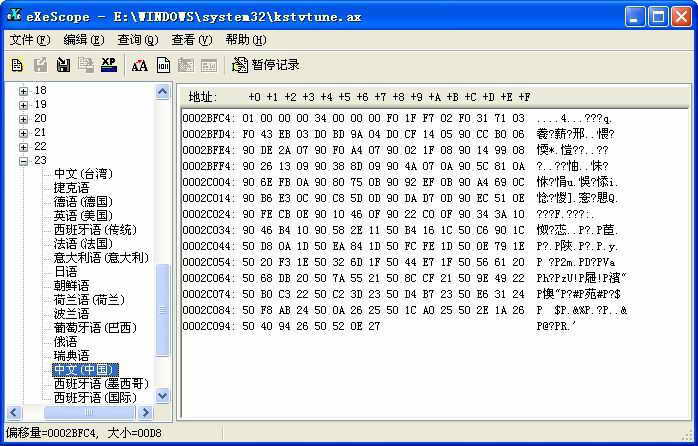Click the save floppy disk icon

(x=63, y=65)
